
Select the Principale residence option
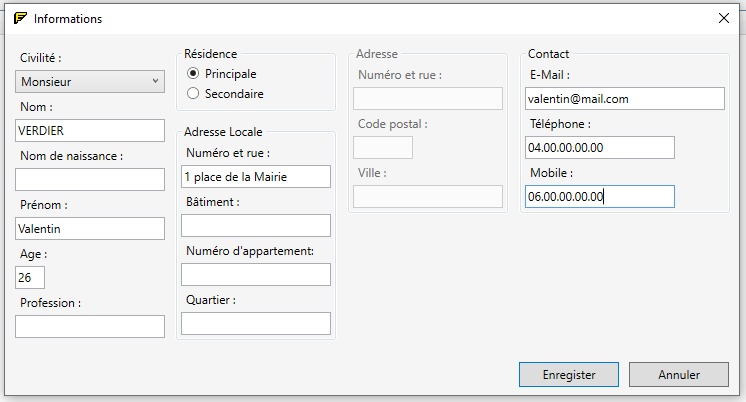[x=193, y=74]
